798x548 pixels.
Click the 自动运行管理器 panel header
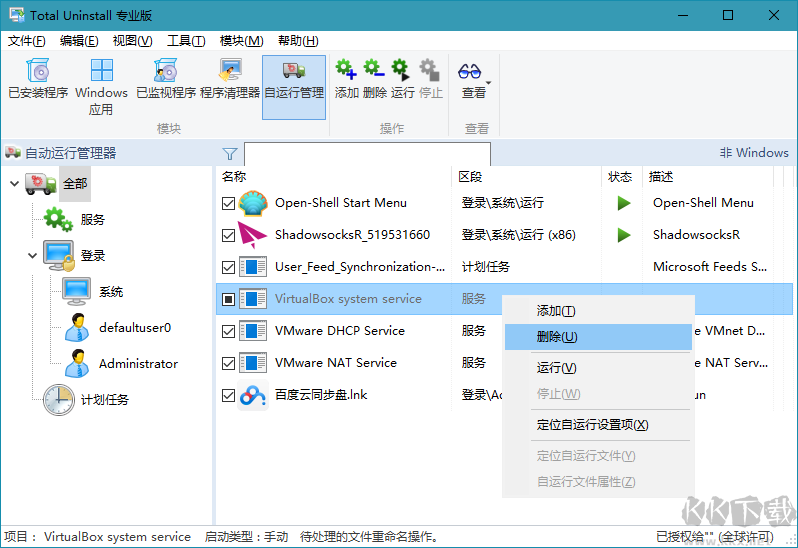click(70, 153)
